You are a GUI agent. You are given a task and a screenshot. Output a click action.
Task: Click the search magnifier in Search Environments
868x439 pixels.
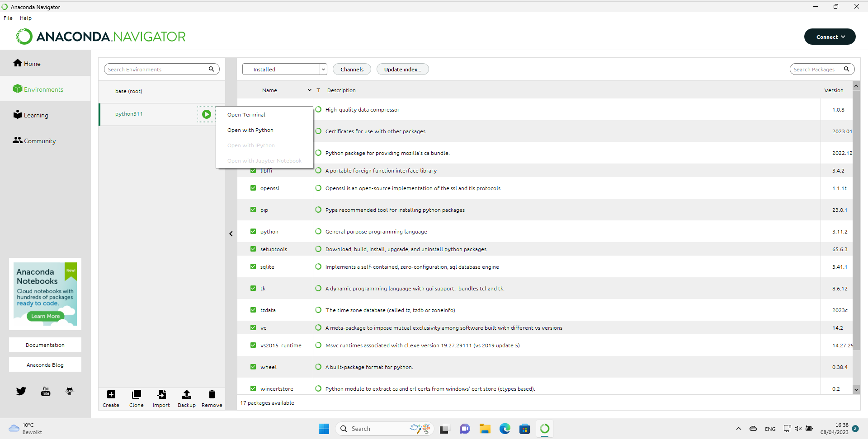click(x=211, y=69)
